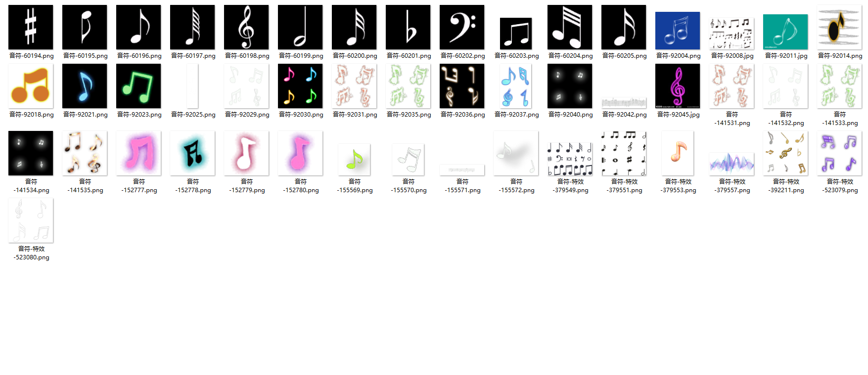
Task: Select green neon beamed notes 音符-92023.png
Action: pyautogui.click(x=138, y=86)
